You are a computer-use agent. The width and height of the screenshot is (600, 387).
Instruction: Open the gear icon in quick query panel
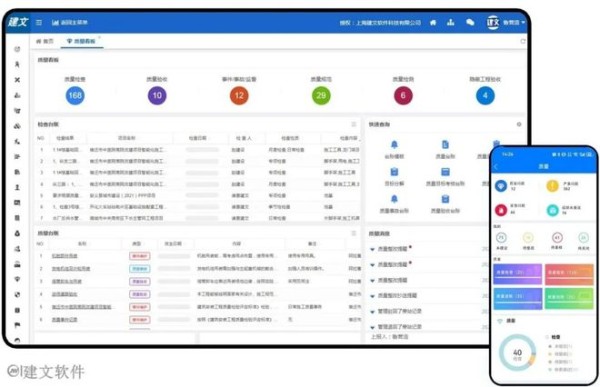pyautogui.click(x=519, y=124)
